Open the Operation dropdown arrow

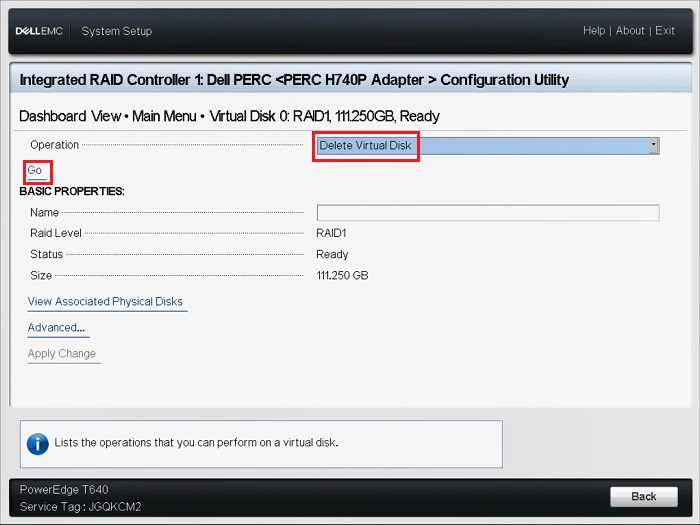point(654,146)
